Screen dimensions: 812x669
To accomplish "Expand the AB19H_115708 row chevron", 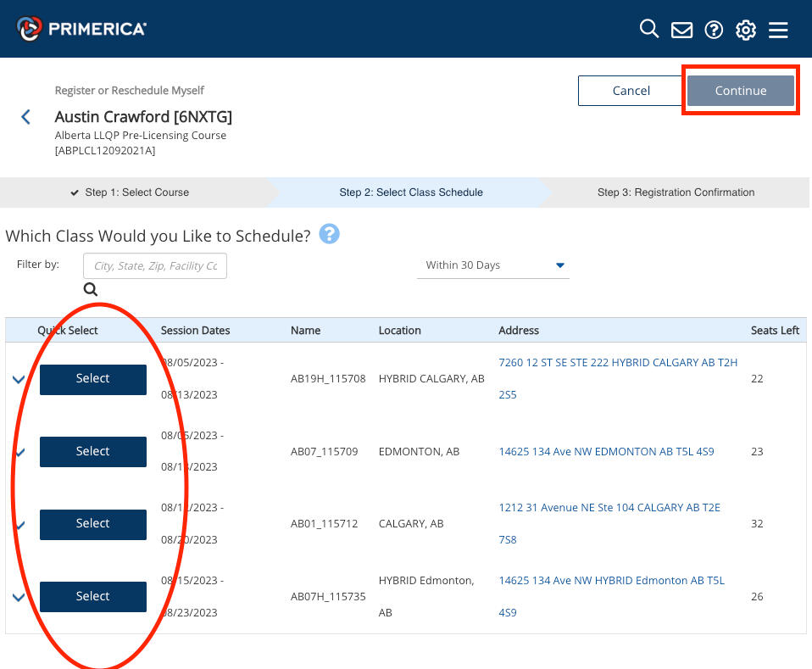I will (x=19, y=380).
